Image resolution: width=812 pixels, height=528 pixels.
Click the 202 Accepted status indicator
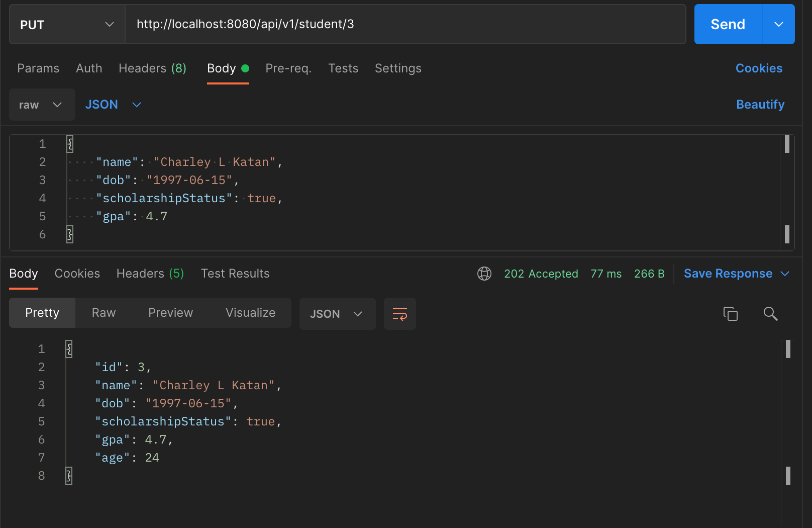541,274
